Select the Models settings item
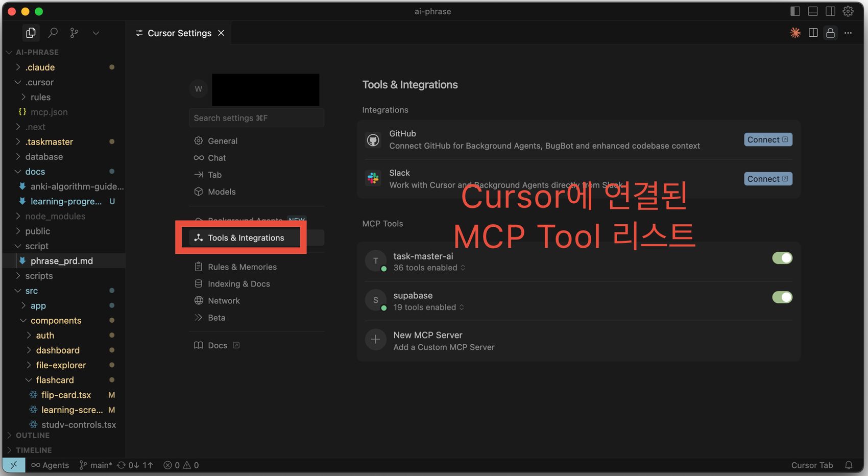Screen dimensions: 868x476 tap(222, 192)
